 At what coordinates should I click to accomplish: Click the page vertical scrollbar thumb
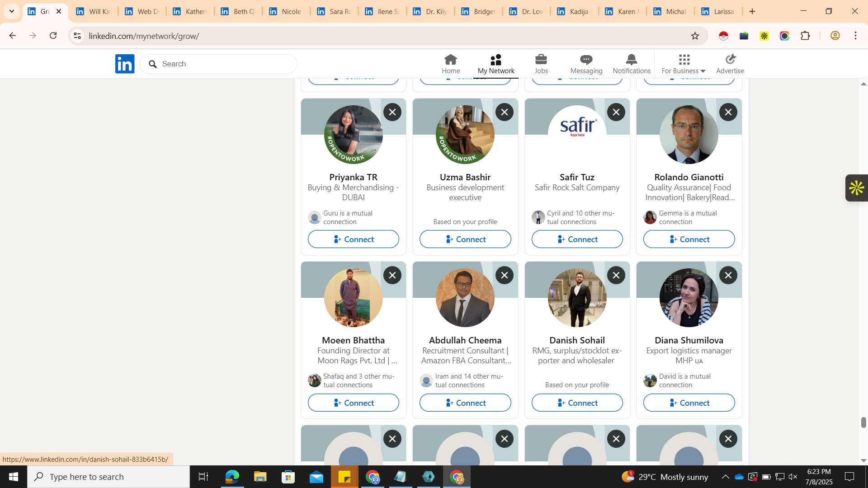[x=863, y=422]
